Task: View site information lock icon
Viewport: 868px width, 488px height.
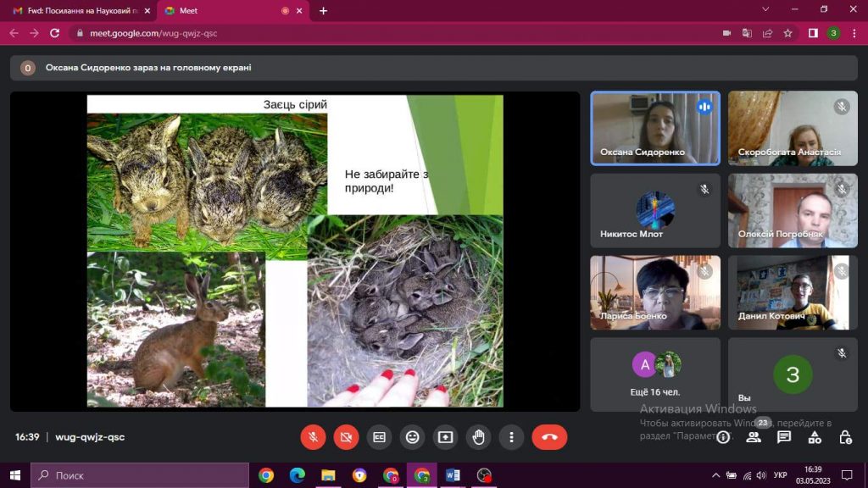Action: 80,33
